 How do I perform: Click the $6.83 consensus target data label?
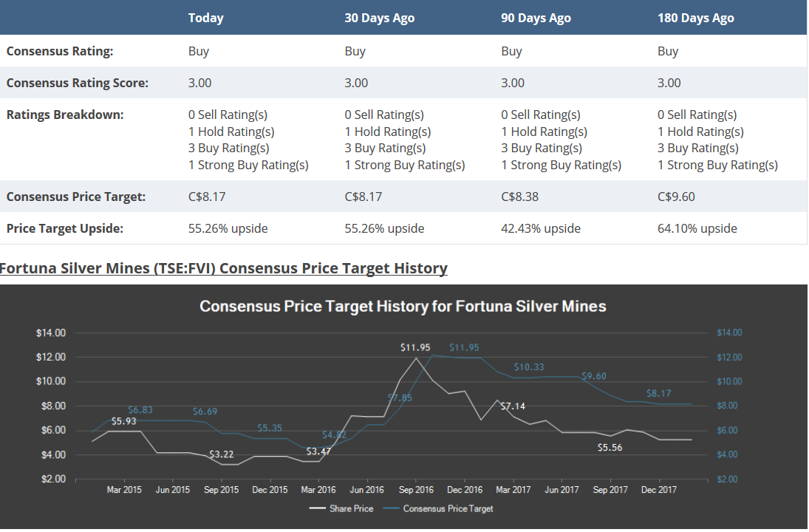(x=140, y=409)
